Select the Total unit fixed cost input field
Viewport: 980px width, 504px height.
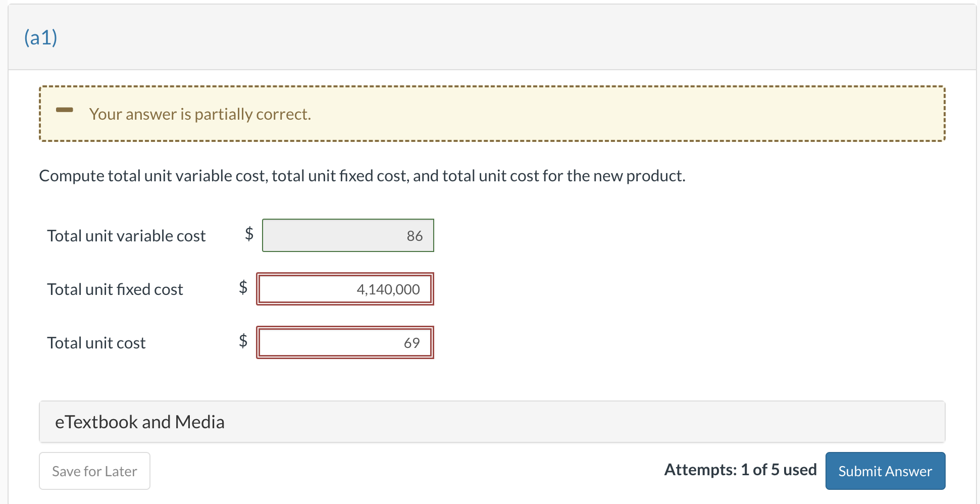point(345,289)
